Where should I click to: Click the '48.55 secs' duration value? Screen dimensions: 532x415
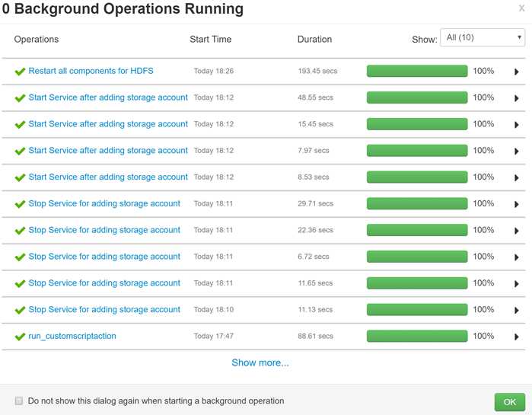(316, 97)
